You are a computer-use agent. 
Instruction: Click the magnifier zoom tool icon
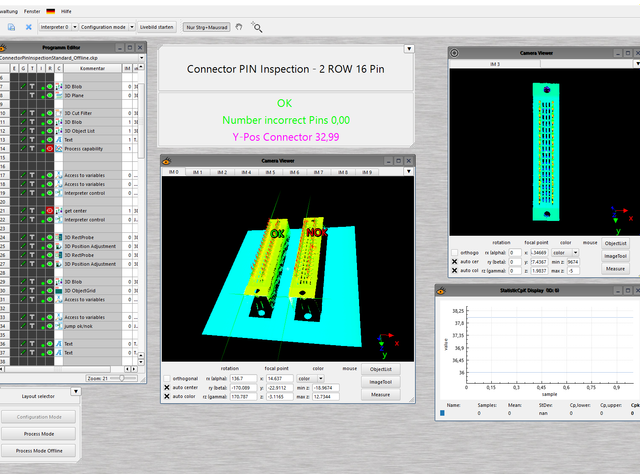(257, 27)
